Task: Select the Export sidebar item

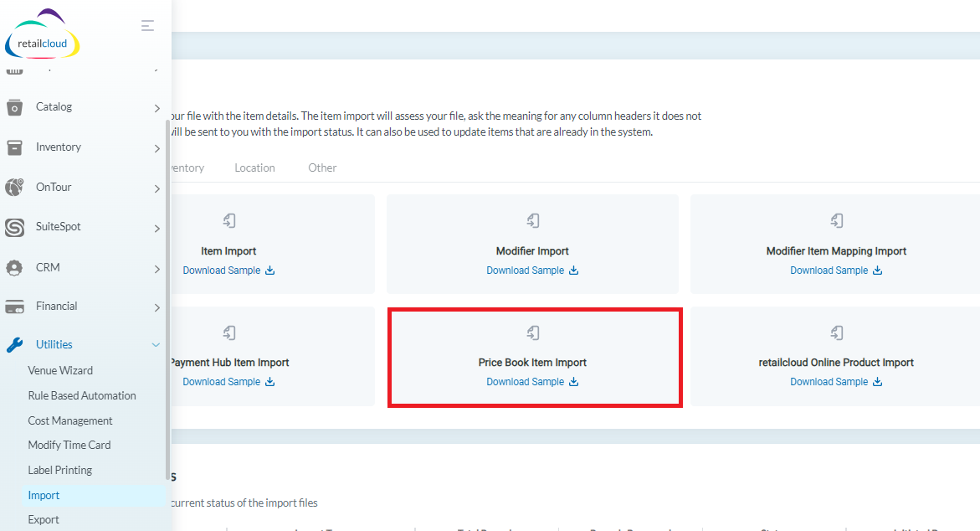Action: point(44,519)
